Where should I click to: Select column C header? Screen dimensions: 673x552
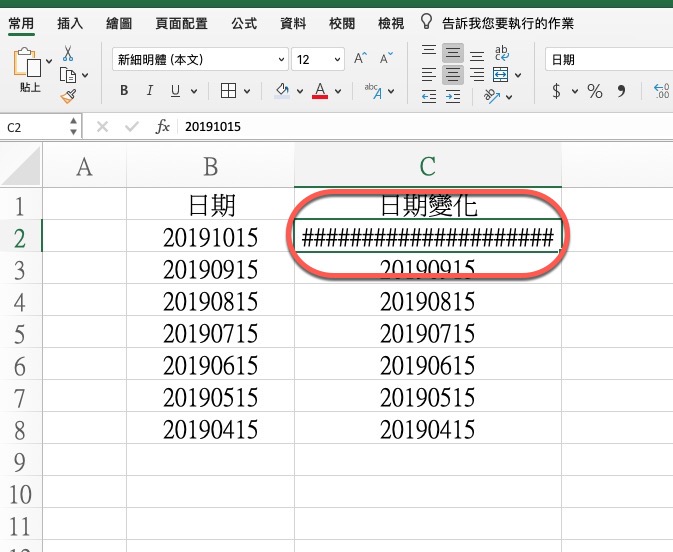tap(428, 166)
